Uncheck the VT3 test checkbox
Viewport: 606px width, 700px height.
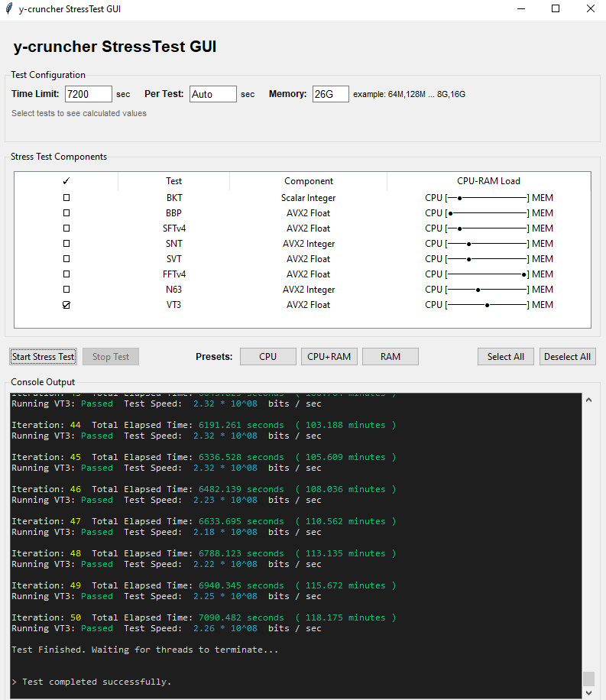click(x=66, y=305)
